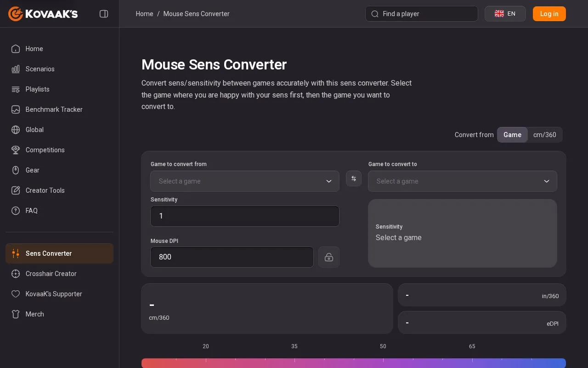Click the Mouse Sens Converter breadcrumb

coord(196,14)
